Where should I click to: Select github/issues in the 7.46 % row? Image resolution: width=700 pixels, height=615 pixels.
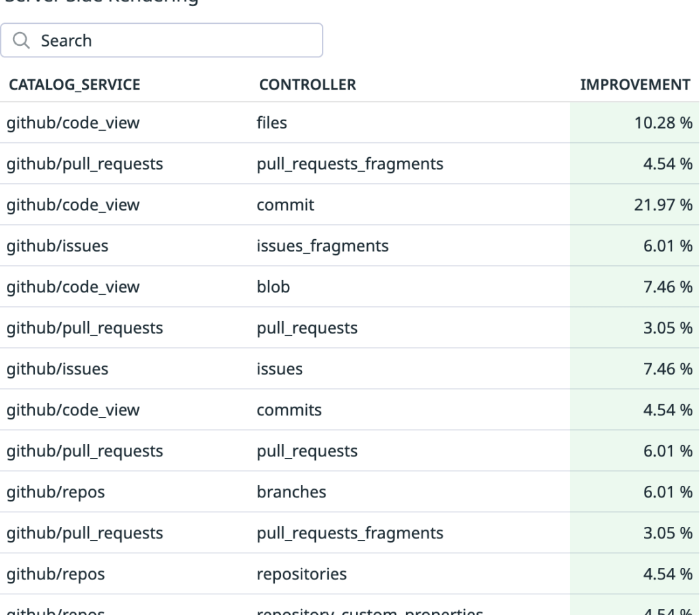57,369
